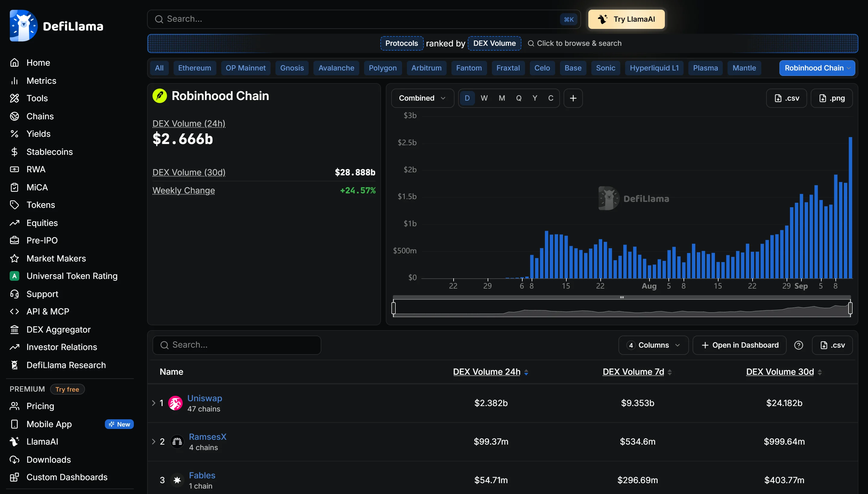Expand the Uniswap row
The width and height of the screenshot is (868, 494).
click(153, 403)
